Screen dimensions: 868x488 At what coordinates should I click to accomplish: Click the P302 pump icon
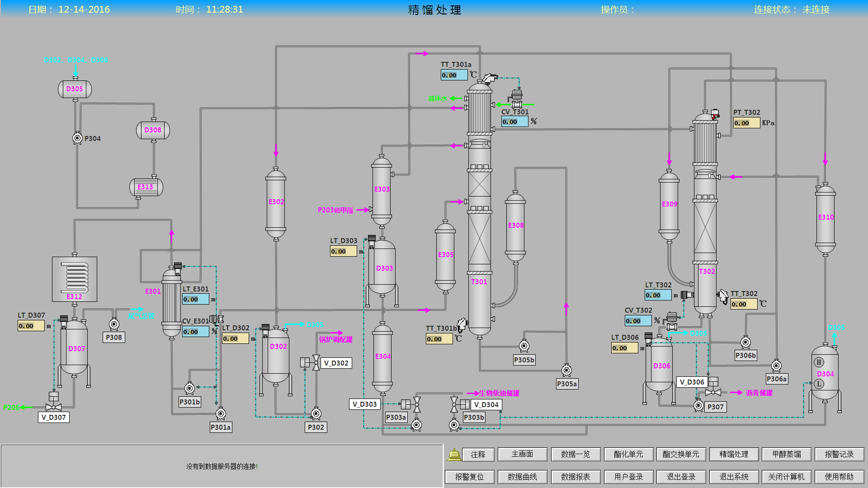[x=316, y=413]
